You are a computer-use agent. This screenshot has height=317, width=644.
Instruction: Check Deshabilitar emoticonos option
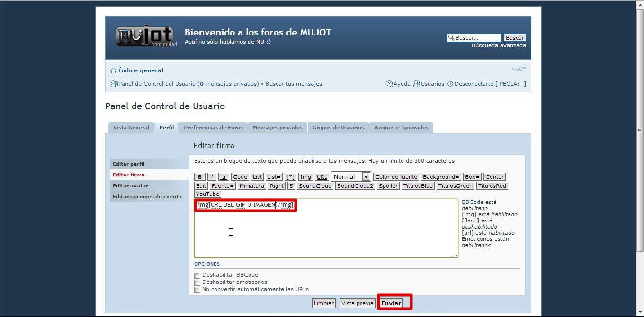[197, 282]
